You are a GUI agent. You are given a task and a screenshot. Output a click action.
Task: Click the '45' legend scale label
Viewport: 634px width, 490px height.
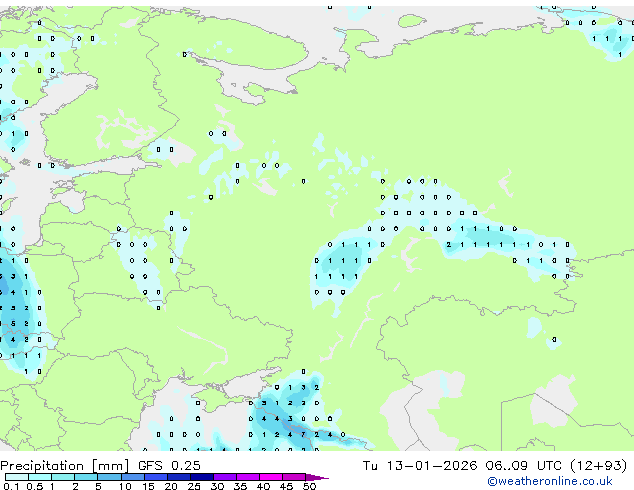[286, 486]
